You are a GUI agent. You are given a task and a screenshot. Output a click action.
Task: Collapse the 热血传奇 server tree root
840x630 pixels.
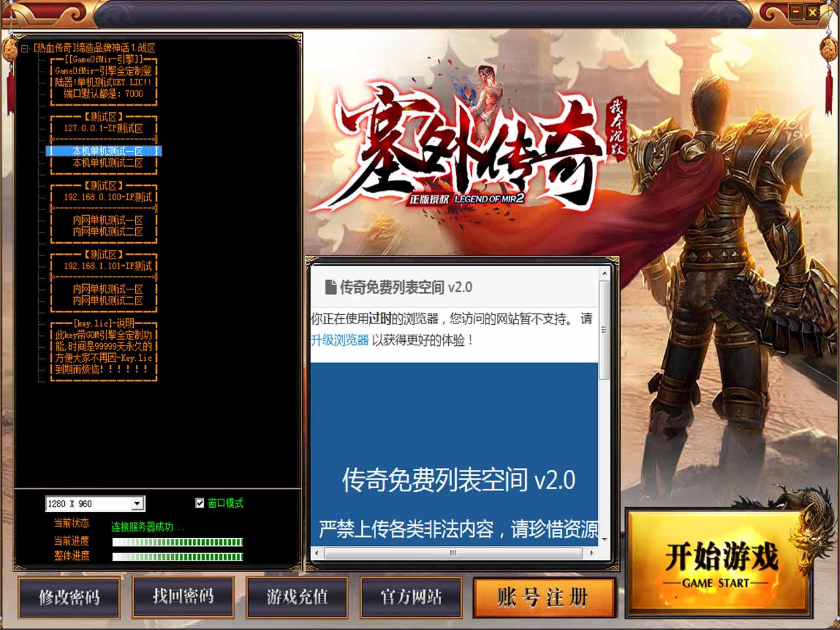pos(24,49)
